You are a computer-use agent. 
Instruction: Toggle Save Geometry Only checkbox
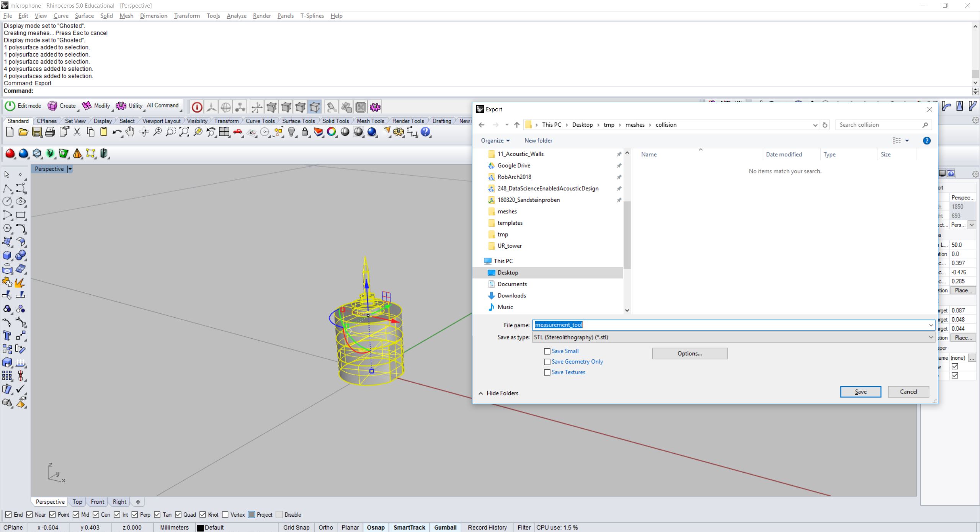point(547,362)
